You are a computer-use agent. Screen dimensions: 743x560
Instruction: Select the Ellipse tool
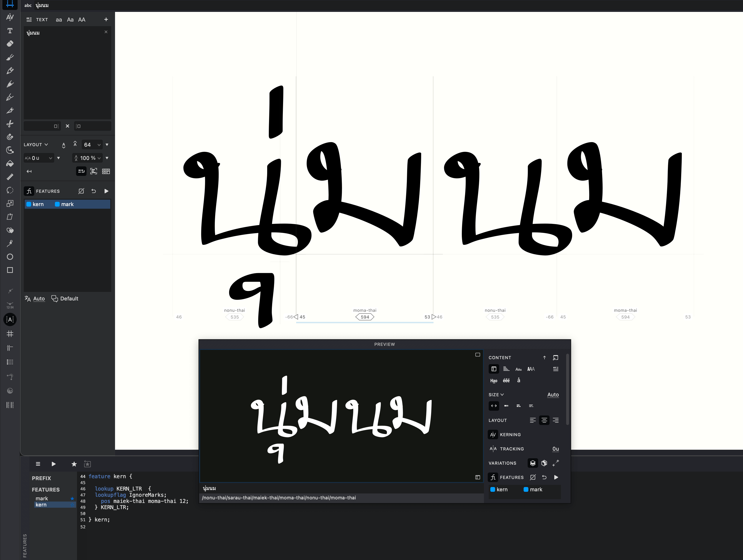click(10, 257)
